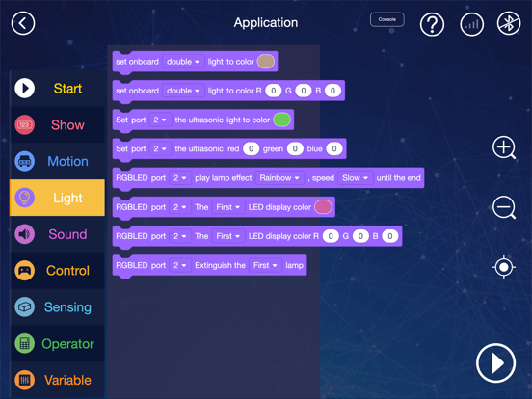Go back using the back arrow icon
The image size is (532, 399).
pyautogui.click(x=23, y=23)
